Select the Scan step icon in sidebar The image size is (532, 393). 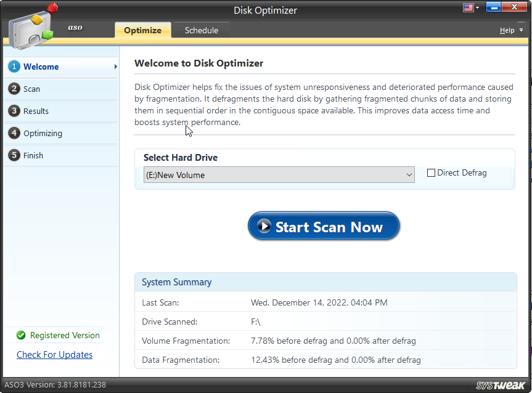pos(14,89)
